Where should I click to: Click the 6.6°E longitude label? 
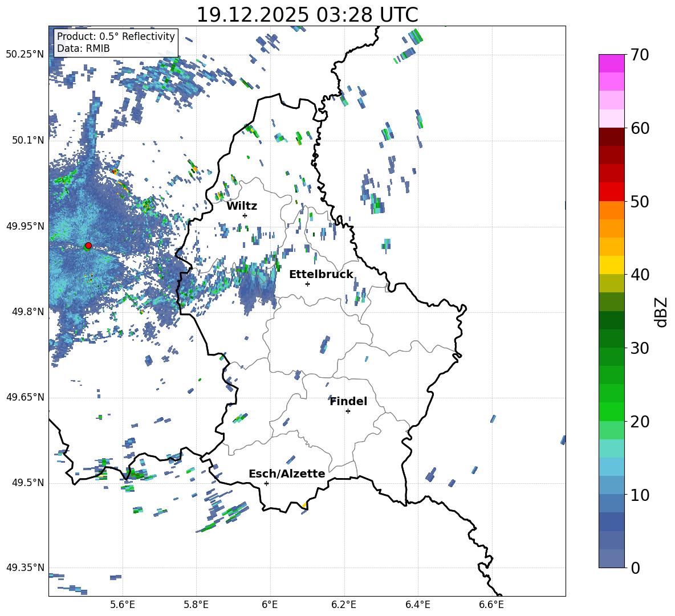click(491, 605)
